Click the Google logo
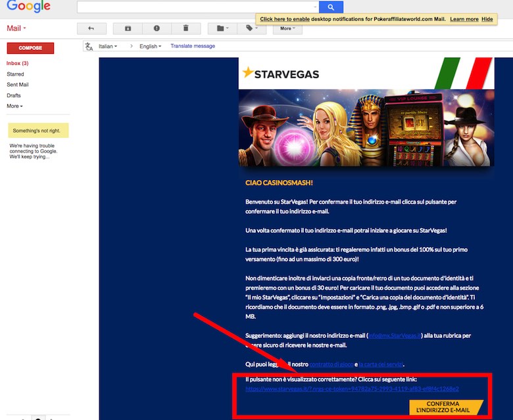Screen dimensions: 513x420 29,5
